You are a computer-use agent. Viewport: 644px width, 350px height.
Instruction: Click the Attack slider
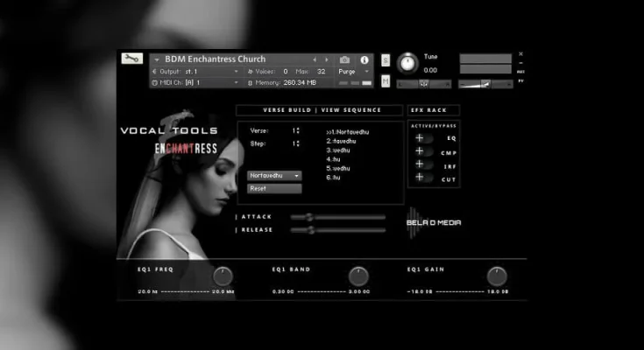(337, 216)
